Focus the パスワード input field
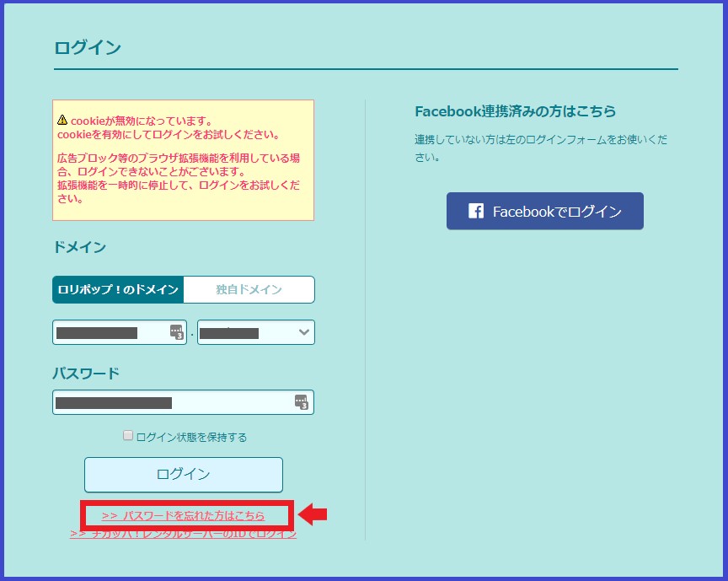This screenshot has width=728, height=581. click(x=184, y=402)
